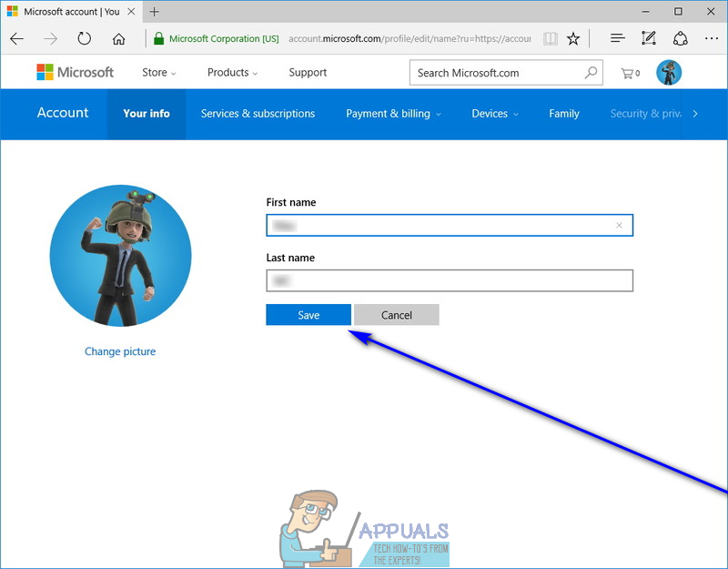Close the Microsoft account tab

pyautogui.click(x=131, y=12)
